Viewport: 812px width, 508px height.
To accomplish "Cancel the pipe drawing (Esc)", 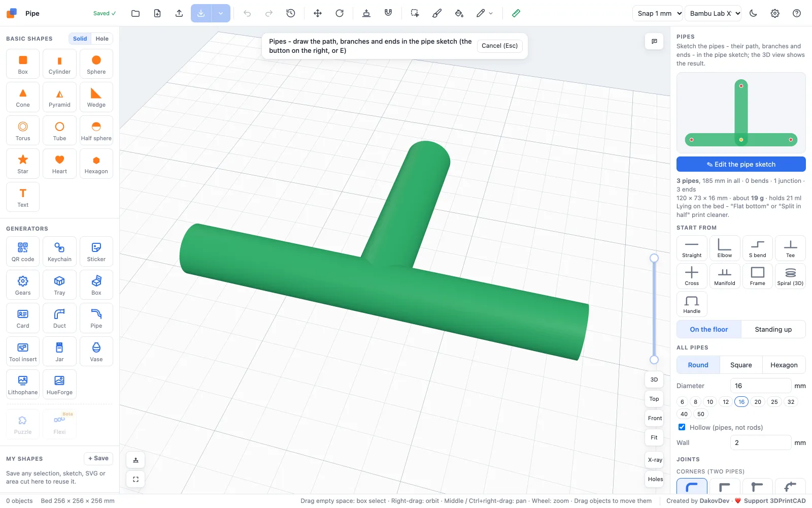I will (x=499, y=46).
